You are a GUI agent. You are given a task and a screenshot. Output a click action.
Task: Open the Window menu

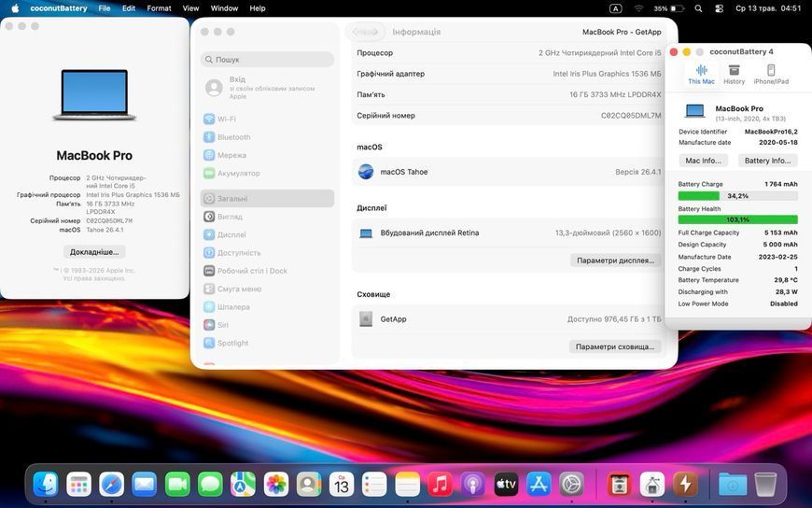click(x=224, y=8)
